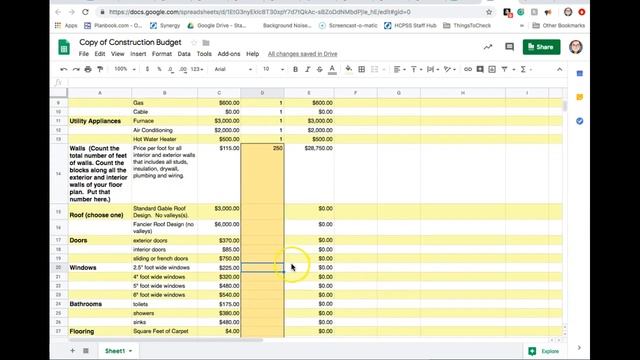This screenshot has width=640, height=360.
Task: Open text rotation dropdown
Action: (x=450, y=69)
